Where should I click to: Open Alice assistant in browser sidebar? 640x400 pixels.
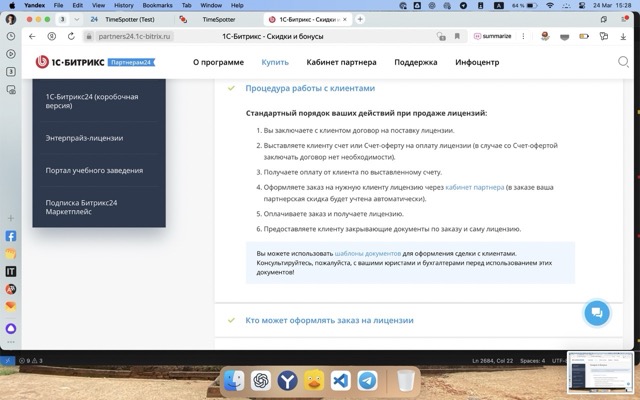[x=11, y=328]
